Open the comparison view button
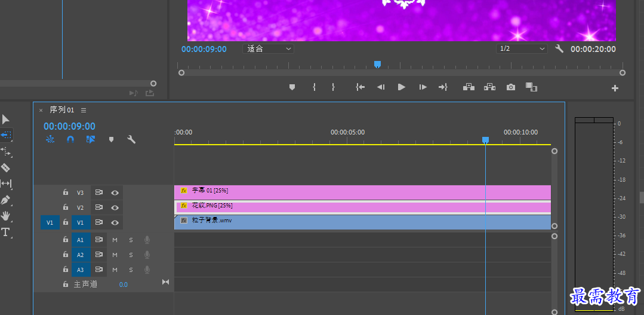 coord(531,87)
